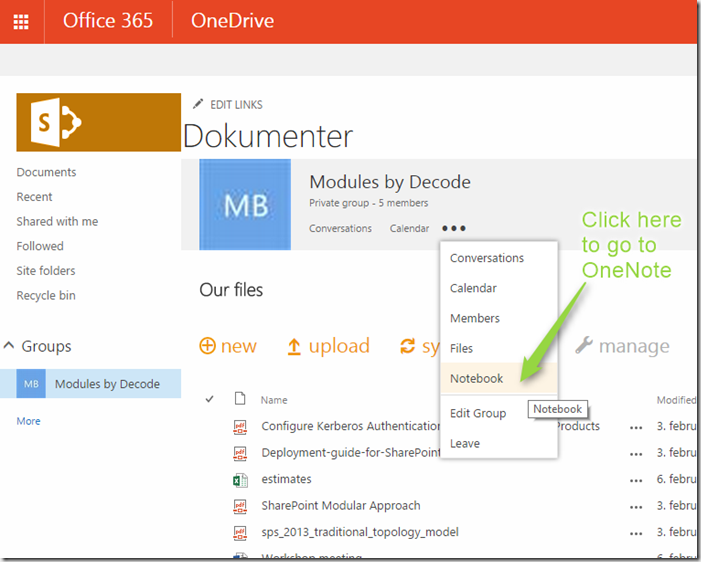Click PDF icon for SharePoint Modular Approach
This screenshot has width=701, height=562.
coord(240,507)
